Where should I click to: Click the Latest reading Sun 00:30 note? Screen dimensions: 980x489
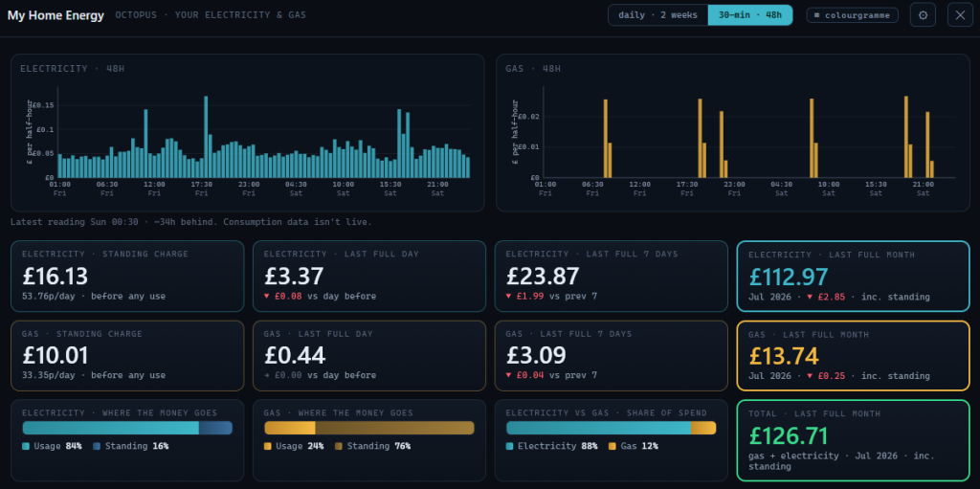coord(191,222)
